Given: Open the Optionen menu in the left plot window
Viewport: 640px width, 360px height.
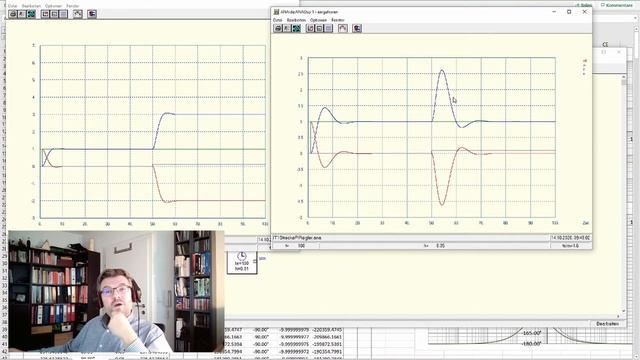Looking at the screenshot, I should coord(53,6).
